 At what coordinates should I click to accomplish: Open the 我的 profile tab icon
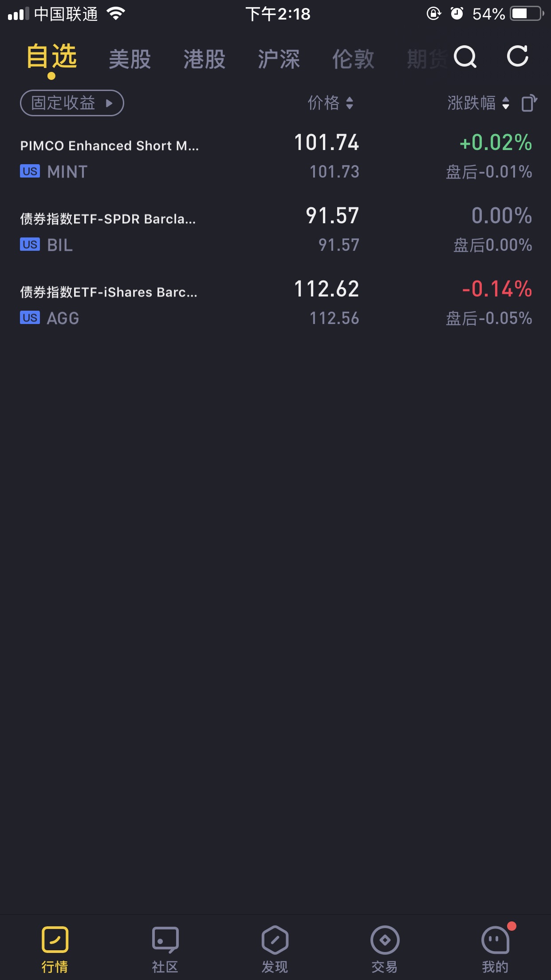(495, 940)
